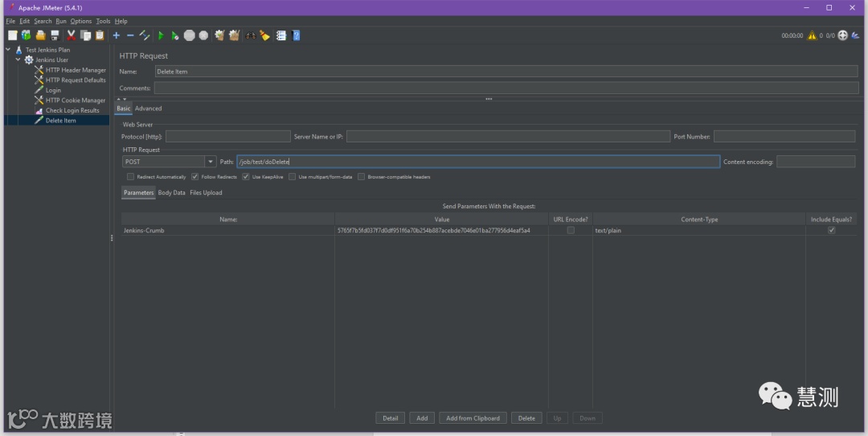
Task: Click the Shutdown test icon
Action: tap(203, 35)
